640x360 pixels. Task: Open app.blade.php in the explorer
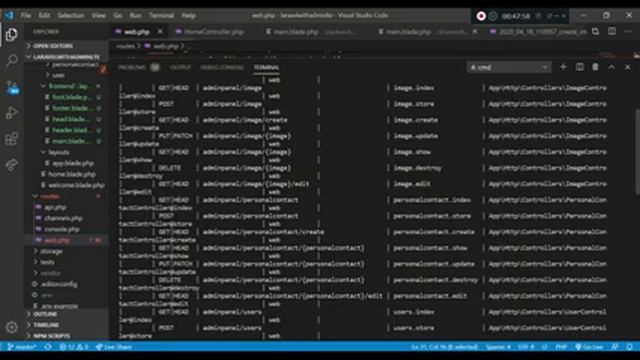[73, 163]
